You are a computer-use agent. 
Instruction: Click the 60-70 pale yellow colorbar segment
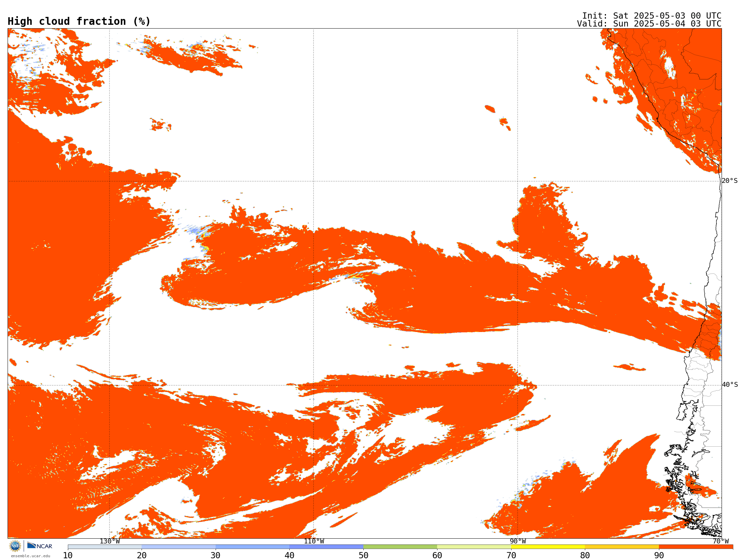point(474,547)
